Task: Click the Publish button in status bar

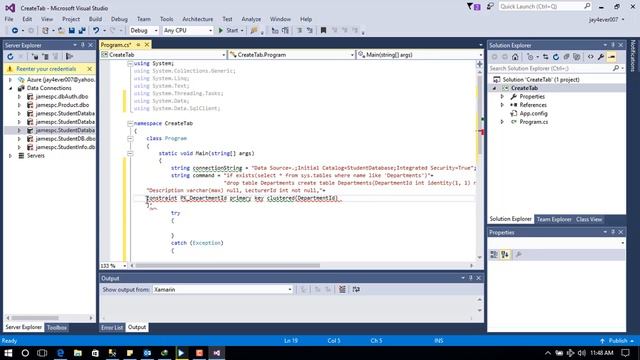Action: (617, 340)
